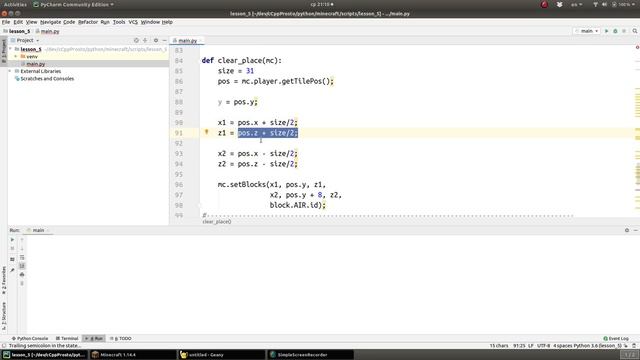
Task: Click the intention lightbulb on line 91
Action: (x=207, y=132)
